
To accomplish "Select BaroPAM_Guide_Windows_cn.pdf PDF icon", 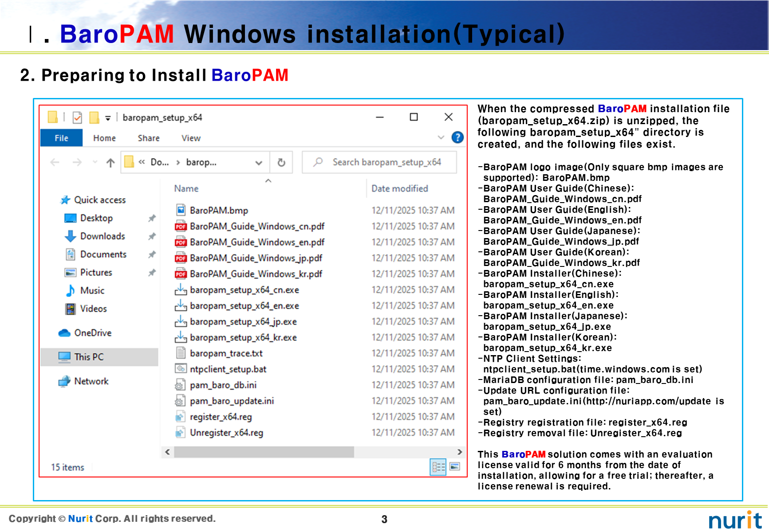I will [181, 226].
